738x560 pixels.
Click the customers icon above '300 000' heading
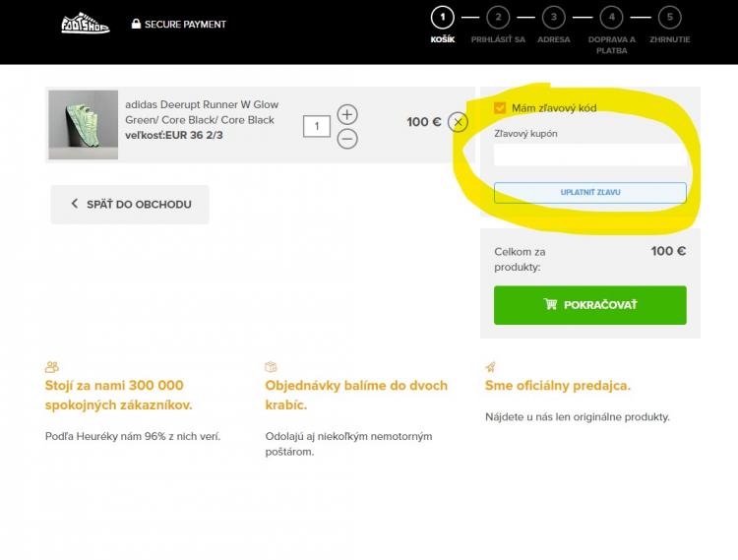52,366
